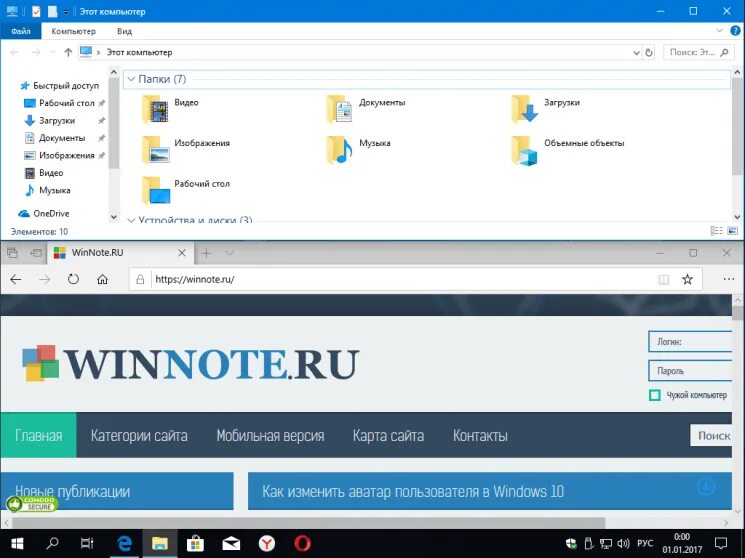The width and height of the screenshot is (745, 558).
Task: Switch Explorer to details view icon
Action: tap(716, 231)
